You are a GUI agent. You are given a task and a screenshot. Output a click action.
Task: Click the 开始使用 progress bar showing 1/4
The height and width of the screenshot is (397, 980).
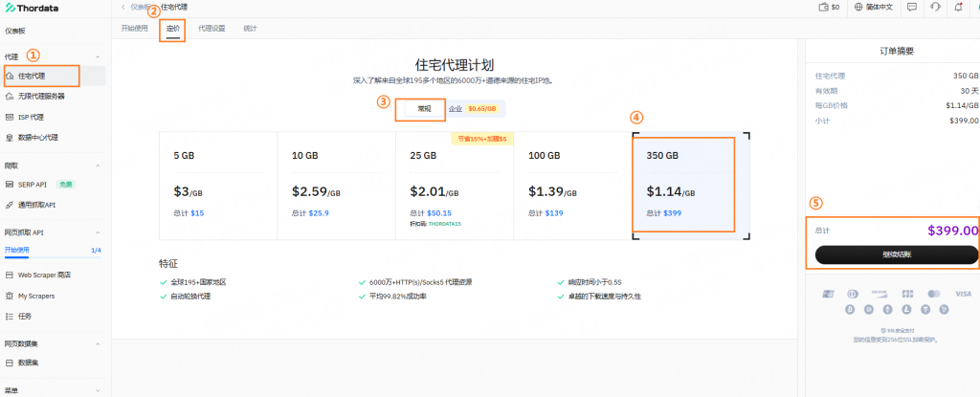[x=53, y=251]
